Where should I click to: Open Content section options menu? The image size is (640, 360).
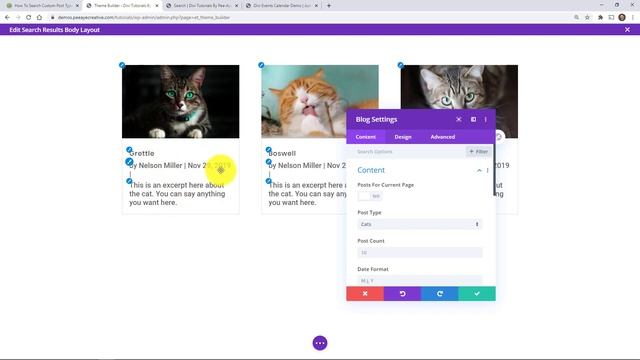[x=487, y=171]
